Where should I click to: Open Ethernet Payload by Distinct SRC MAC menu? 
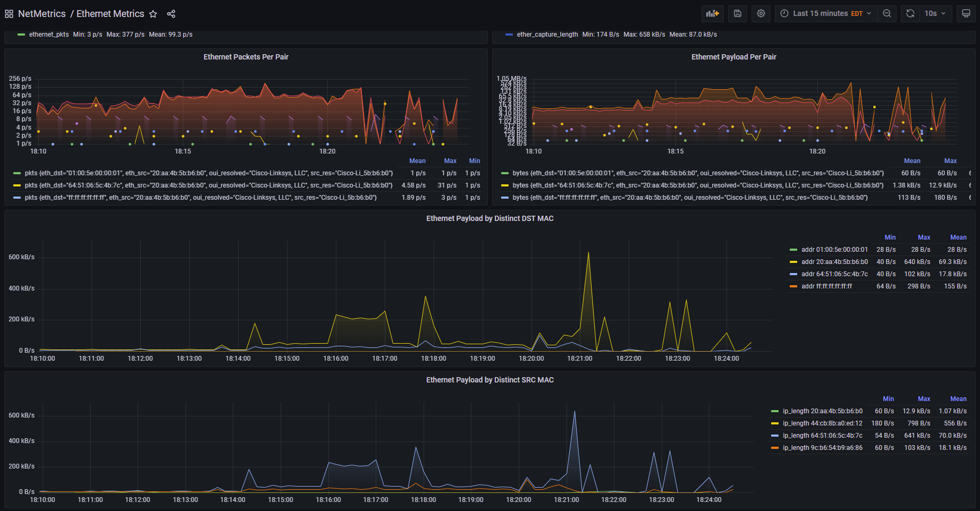(489, 380)
